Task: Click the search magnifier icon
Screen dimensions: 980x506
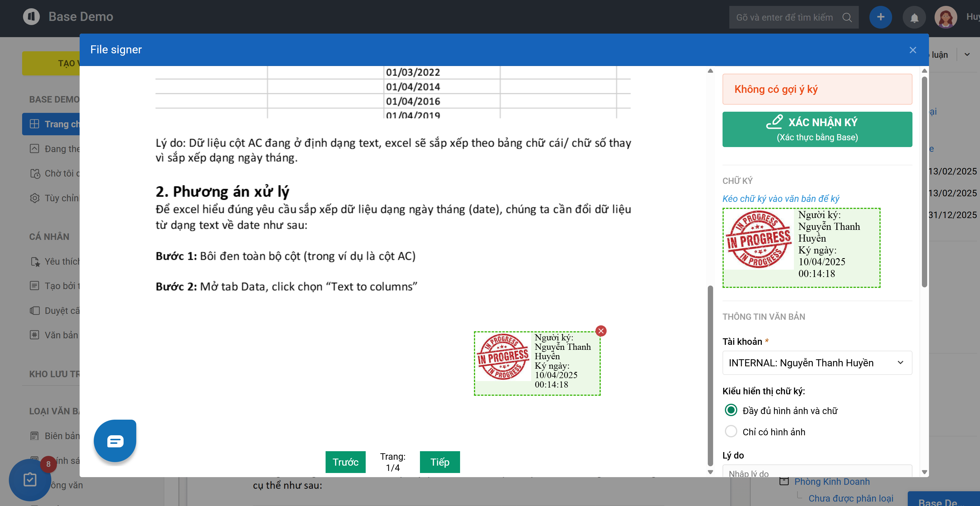Action: click(847, 17)
